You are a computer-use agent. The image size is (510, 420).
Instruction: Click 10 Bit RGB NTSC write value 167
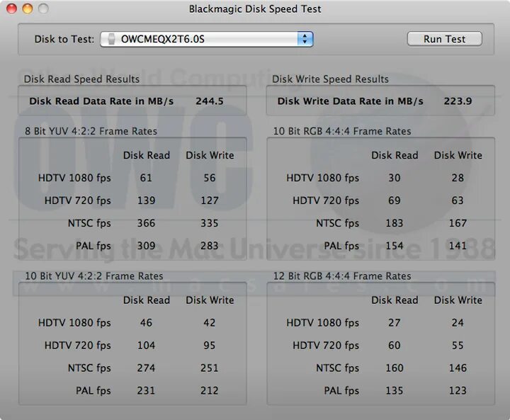[x=458, y=223]
